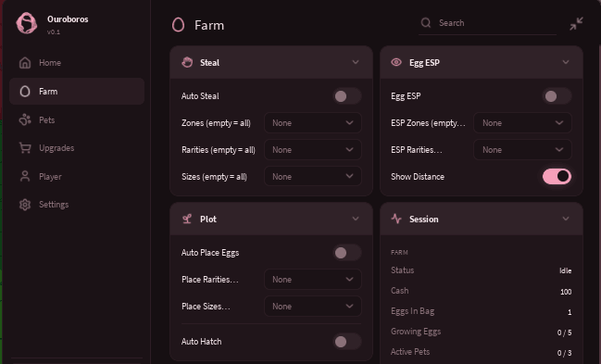Open the Sizes (empty = all) dropdown
The width and height of the screenshot is (601, 364).
(x=313, y=176)
